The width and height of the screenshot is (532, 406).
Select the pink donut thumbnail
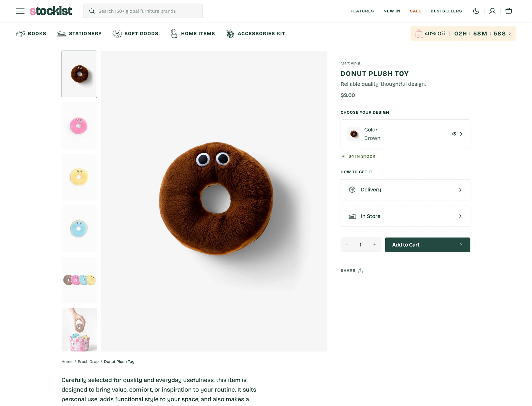[79, 126]
